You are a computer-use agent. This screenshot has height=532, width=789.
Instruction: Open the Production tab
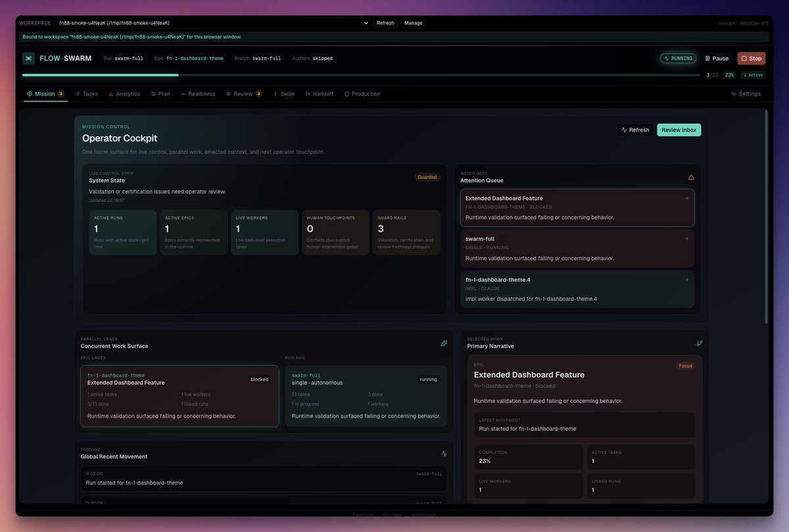pyautogui.click(x=362, y=94)
